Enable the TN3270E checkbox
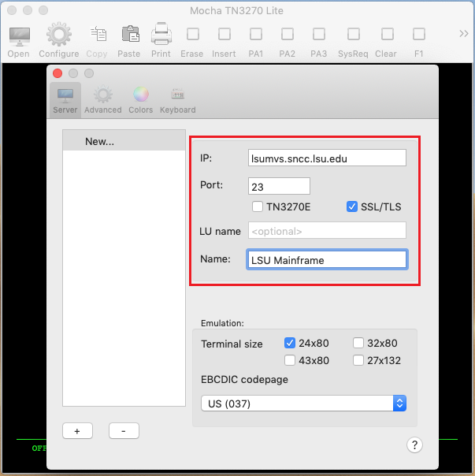Viewport: 475px width, 476px height. 258,206
